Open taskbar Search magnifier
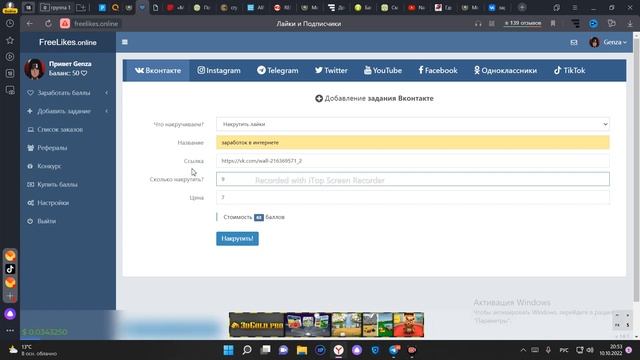The image size is (640, 360). (247, 350)
